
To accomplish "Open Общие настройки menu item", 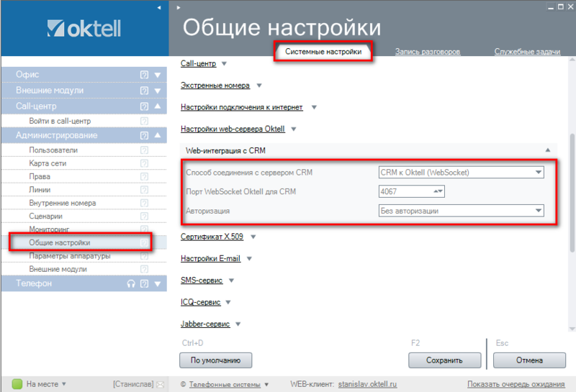I will (60, 242).
